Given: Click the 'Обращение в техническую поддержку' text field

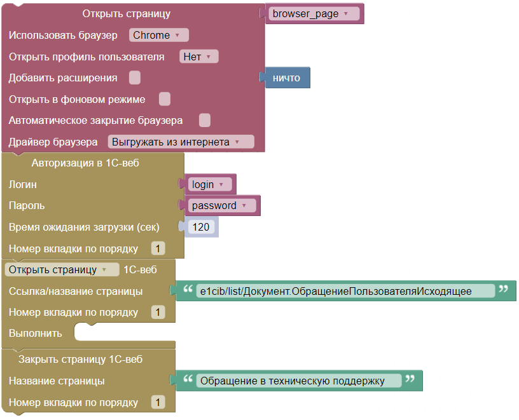Looking at the screenshot, I should tap(298, 381).
